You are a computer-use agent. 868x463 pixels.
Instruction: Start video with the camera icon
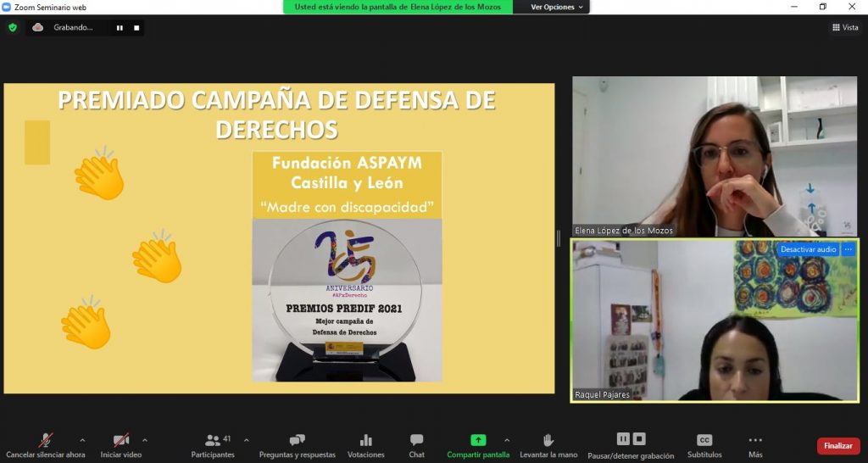(121, 440)
